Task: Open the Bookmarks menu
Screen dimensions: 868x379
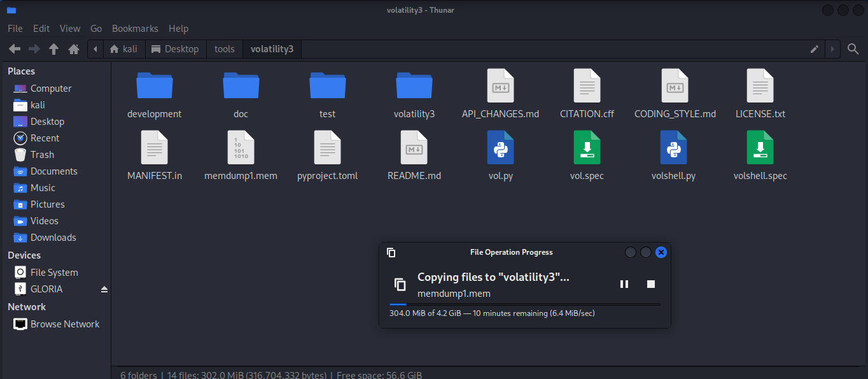Action: click(135, 29)
